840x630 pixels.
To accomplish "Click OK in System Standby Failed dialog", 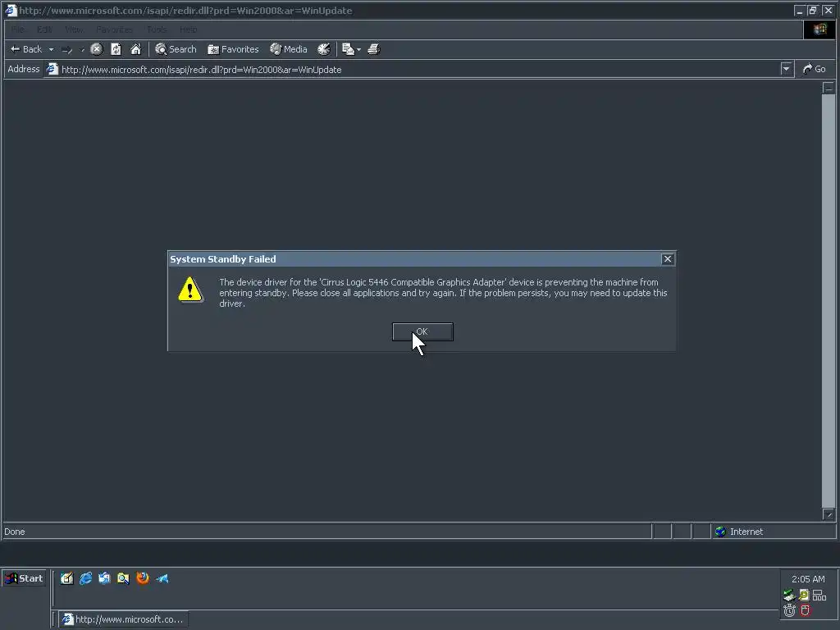I will pos(422,331).
